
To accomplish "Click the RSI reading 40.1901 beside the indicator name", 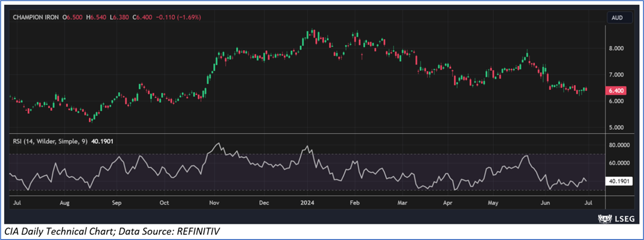I will click(101, 141).
